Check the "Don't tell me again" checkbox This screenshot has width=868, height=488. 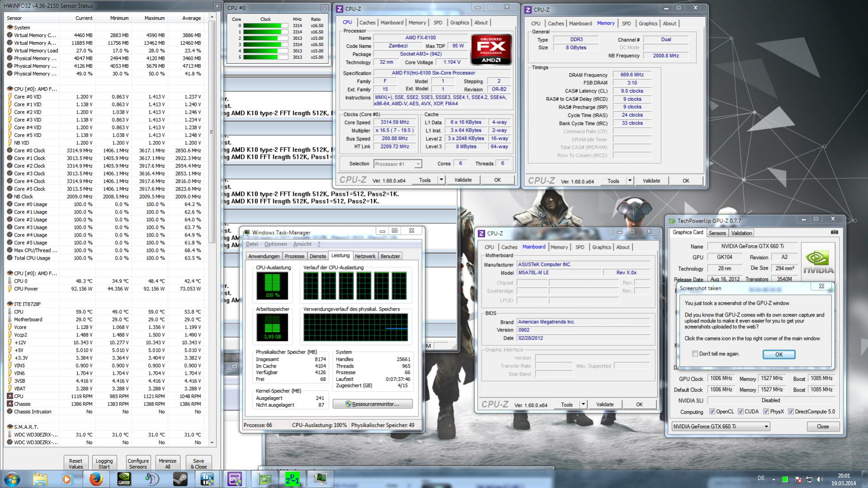tap(695, 354)
